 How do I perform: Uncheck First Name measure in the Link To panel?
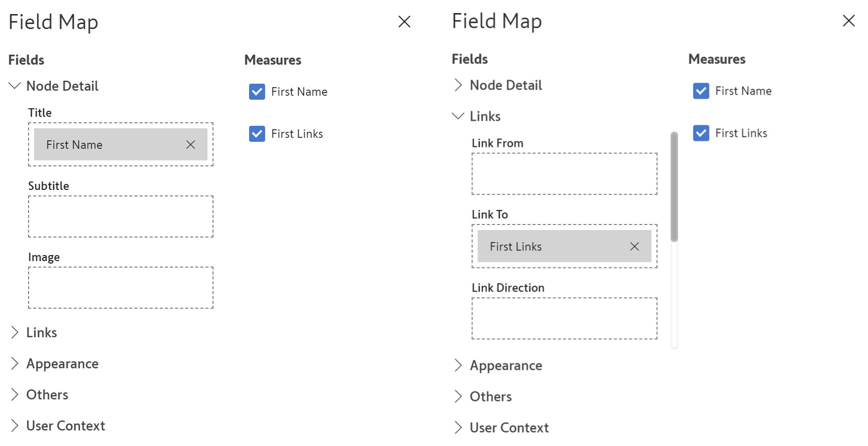[x=701, y=91]
